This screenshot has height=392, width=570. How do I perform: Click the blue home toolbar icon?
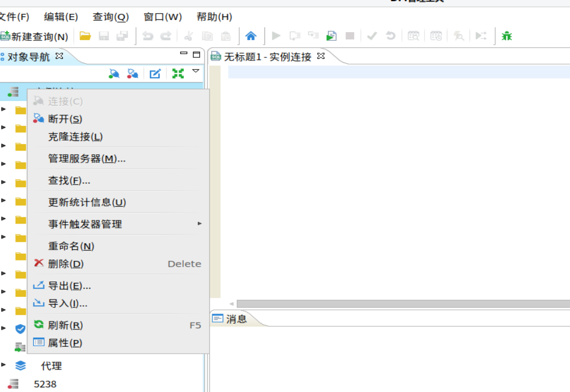[251, 35]
